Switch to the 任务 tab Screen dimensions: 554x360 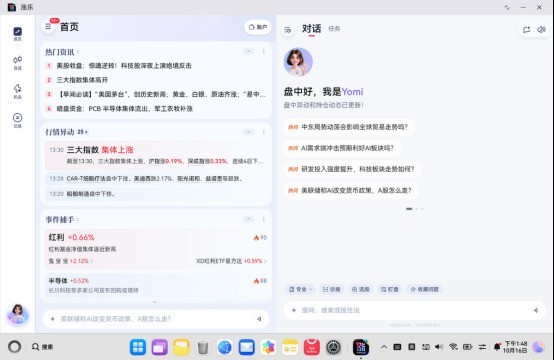[x=334, y=29]
